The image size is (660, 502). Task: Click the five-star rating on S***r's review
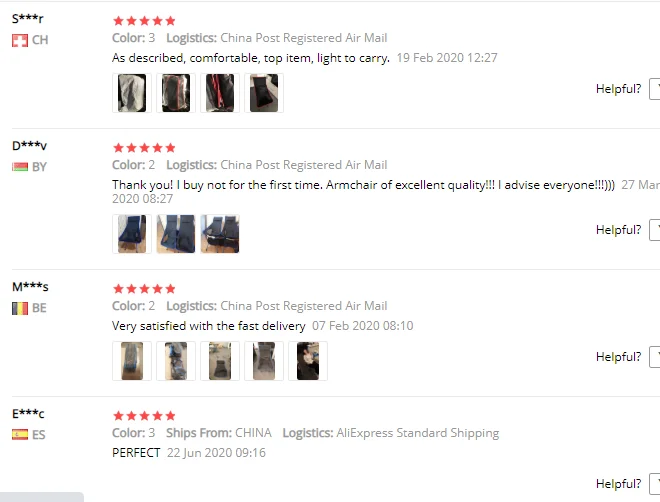pyautogui.click(x=144, y=21)
